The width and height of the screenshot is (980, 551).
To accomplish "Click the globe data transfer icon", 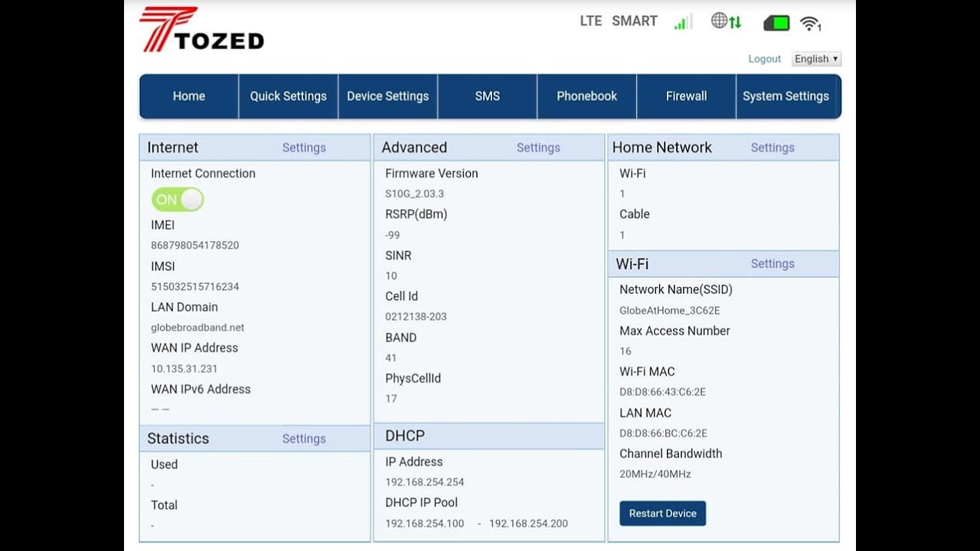I will pos(726,21).
